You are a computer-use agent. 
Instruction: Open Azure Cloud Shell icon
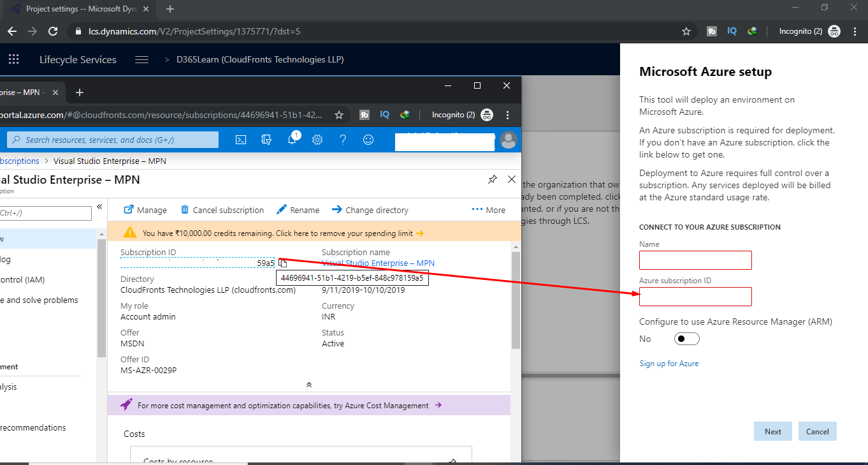pos(241,140)
